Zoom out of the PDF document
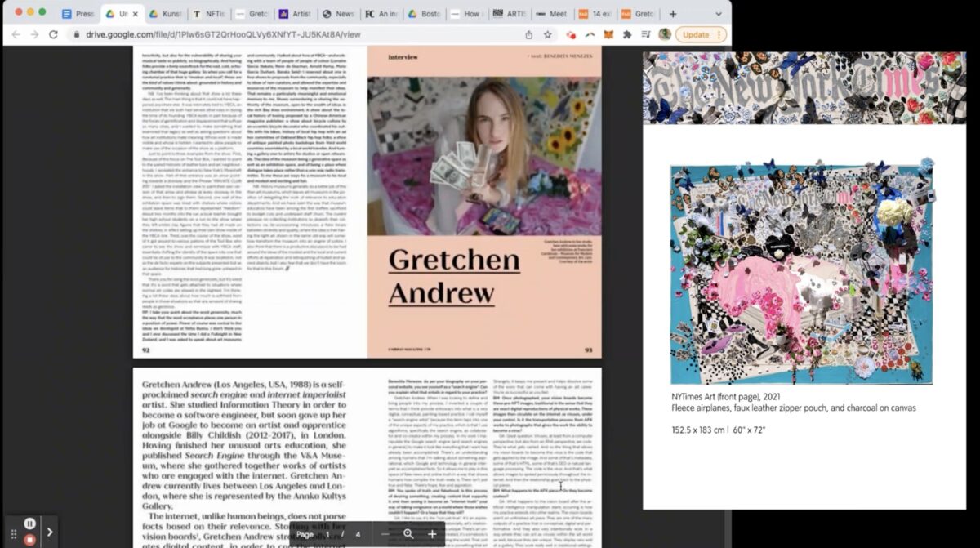 385,534
